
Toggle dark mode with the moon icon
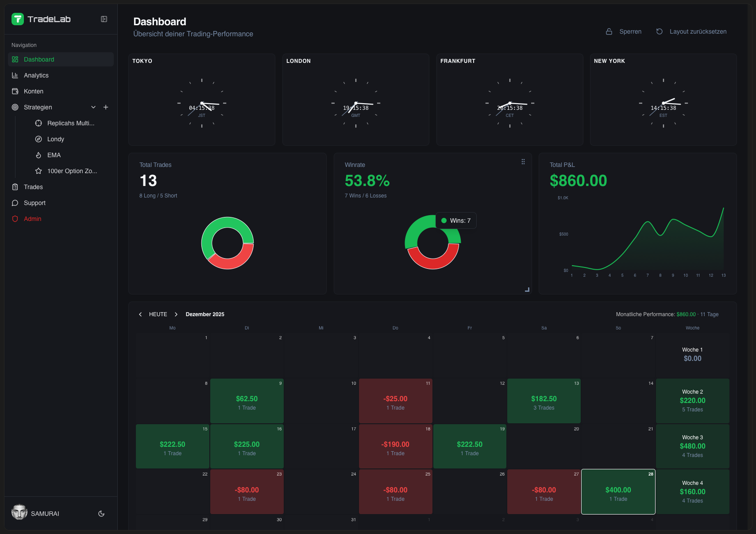[101, 514]
